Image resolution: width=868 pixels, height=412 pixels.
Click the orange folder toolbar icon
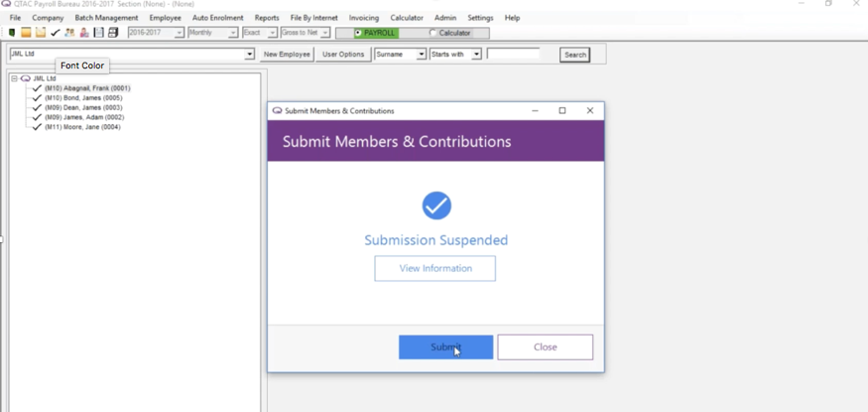click(26, 33)
